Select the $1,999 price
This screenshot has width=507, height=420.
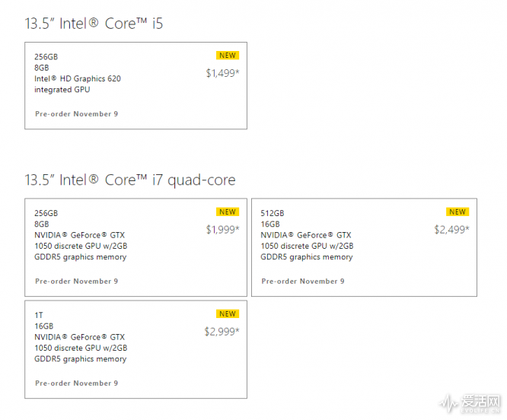[222, 230]
